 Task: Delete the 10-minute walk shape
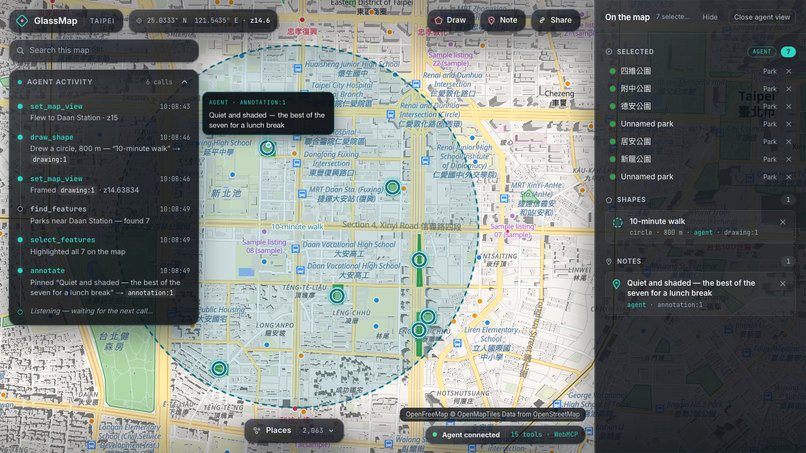782,222
